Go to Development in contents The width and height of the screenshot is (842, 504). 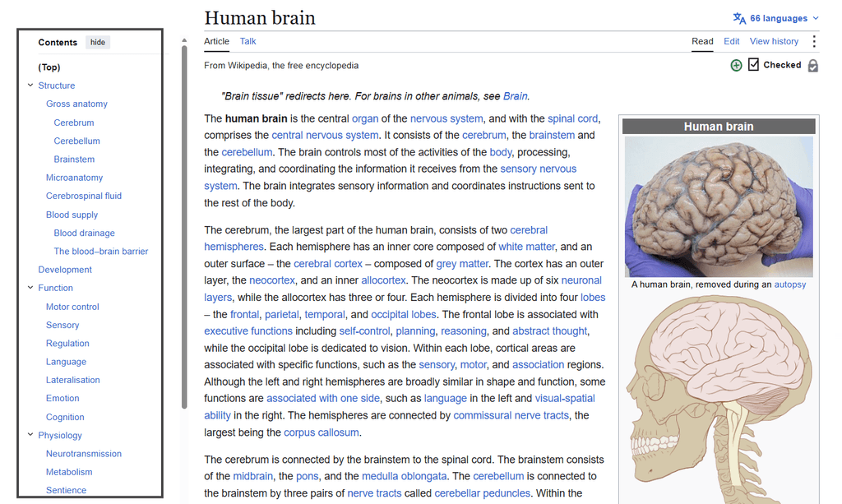(65, 270)
